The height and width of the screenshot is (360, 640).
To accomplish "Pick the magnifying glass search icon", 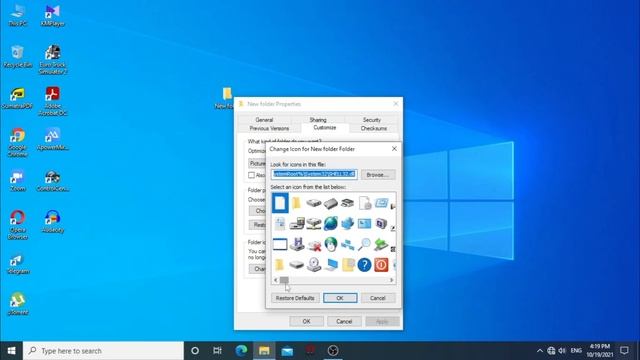I will point(364,244).
